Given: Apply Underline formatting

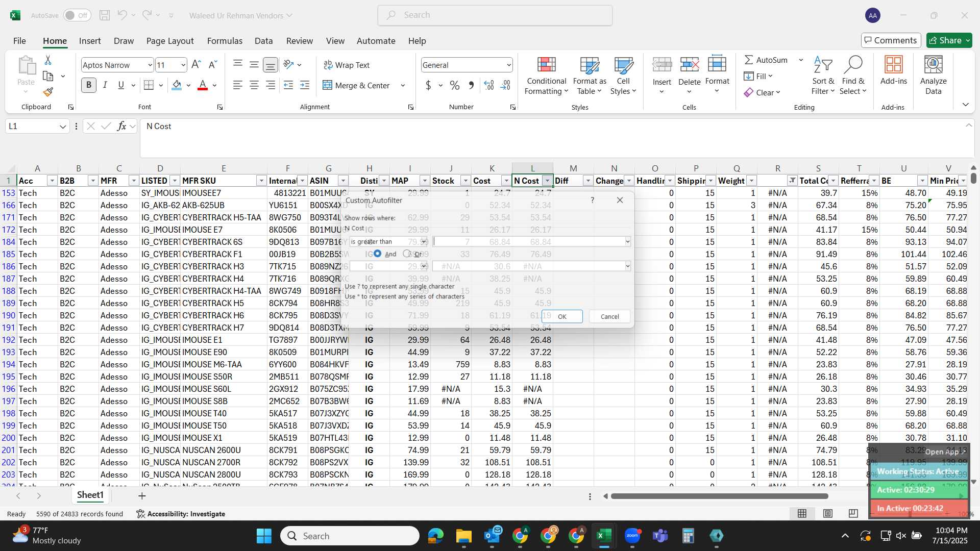Looking at the screenshot, I should [121, 85].
